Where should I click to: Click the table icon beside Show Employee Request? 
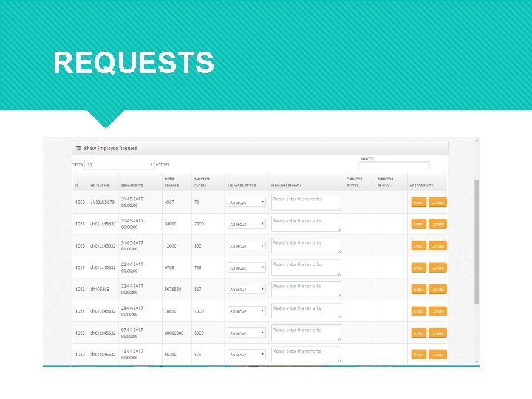coord(78,149)
